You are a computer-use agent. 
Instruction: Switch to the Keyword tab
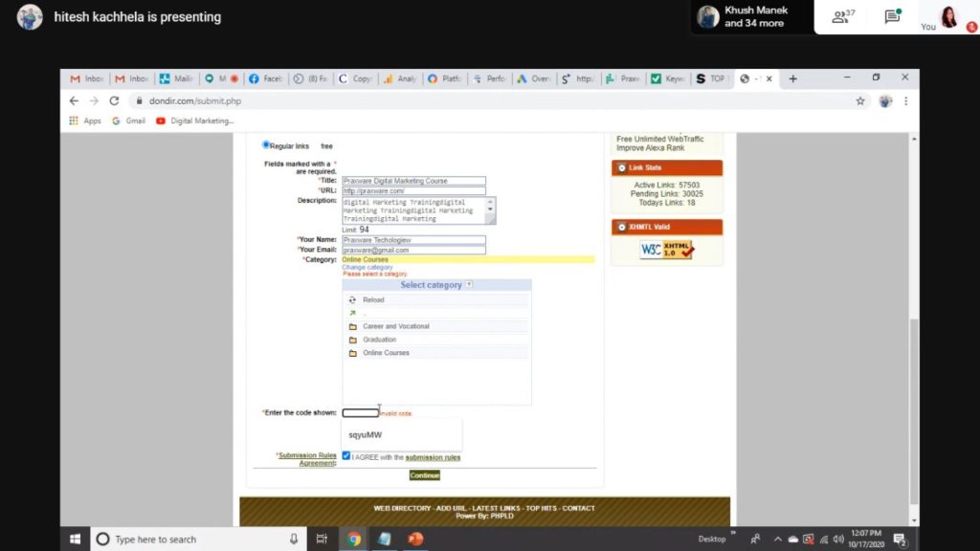tap(667, 78)
